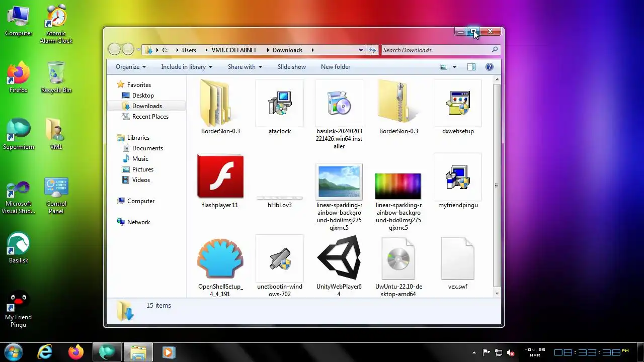Select Computer in navigation pane
Viewport: 644px width, 362px height.
pyautogui.click(x=140, y=201)
